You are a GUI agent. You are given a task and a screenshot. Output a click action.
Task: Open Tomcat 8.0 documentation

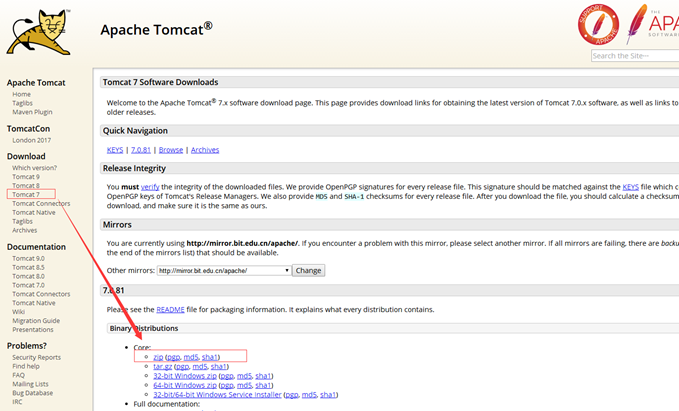(28, 276)
